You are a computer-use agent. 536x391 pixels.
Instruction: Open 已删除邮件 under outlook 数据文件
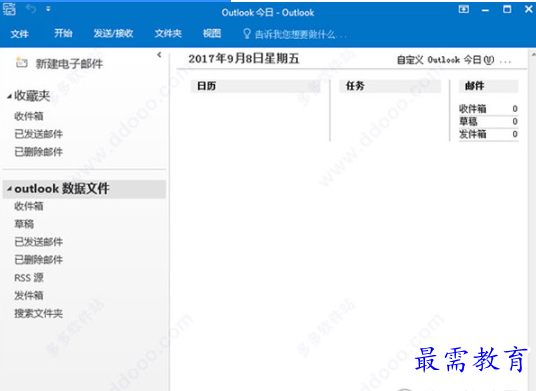click(x=39, y=260)
